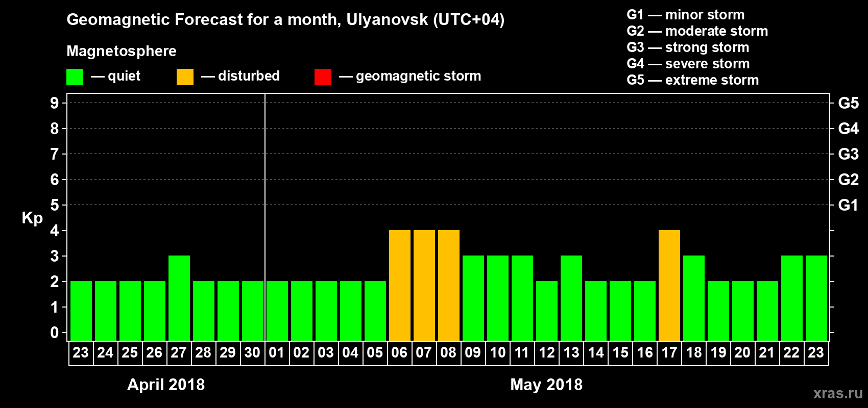Click the Magnetosphere heading

122,51
